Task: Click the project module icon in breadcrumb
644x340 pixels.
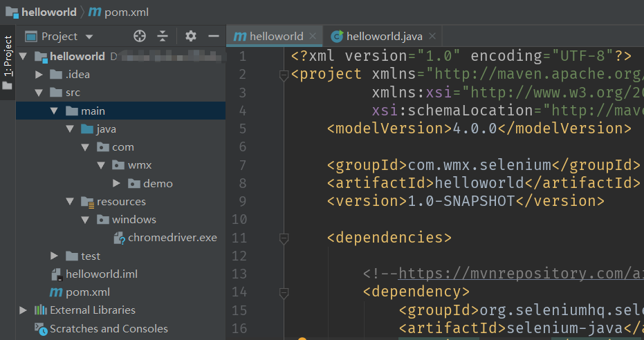Action: tap(12, 12)
